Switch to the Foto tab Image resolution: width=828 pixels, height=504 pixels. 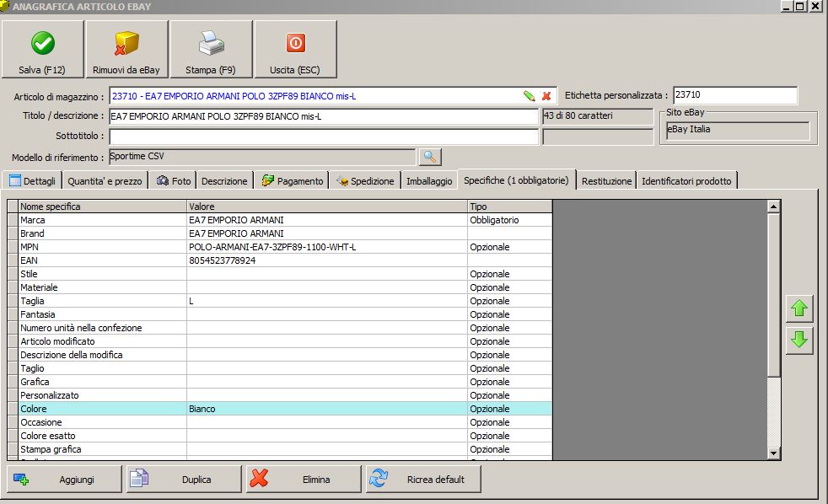[173, 181]
